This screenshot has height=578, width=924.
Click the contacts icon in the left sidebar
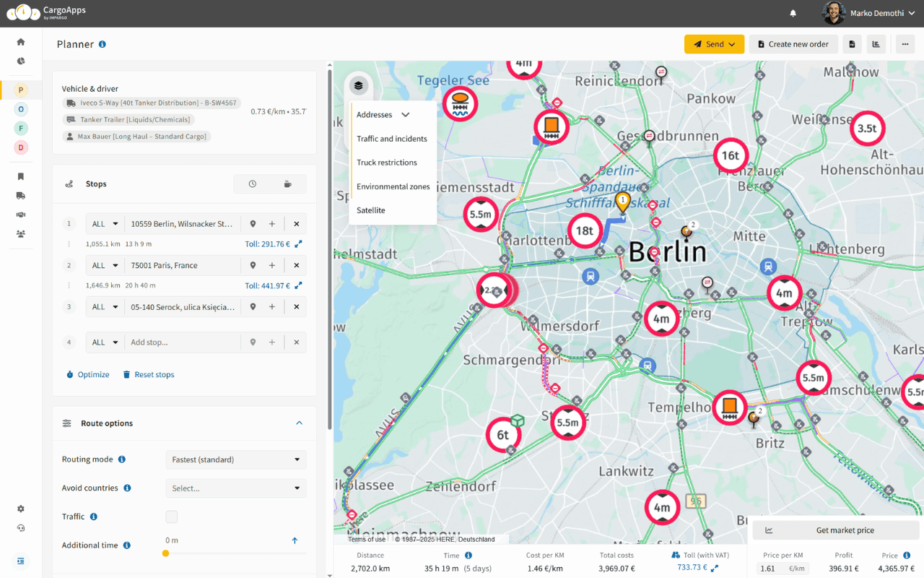[20, 233]
